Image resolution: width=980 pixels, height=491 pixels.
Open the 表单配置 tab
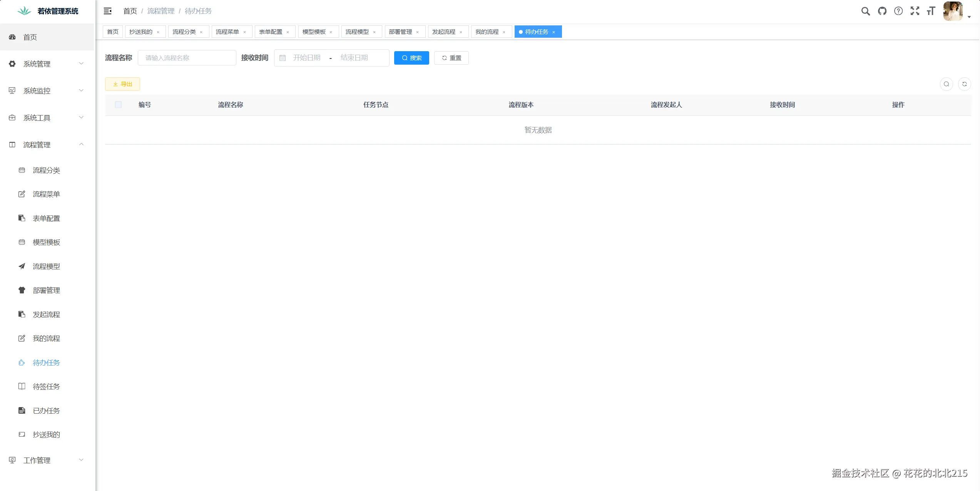[x=271, y=32]
